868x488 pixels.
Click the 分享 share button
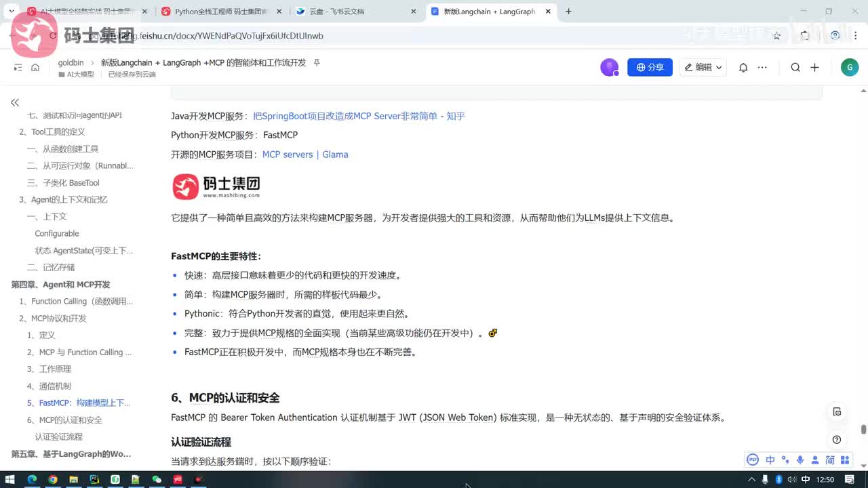point(650,67)
